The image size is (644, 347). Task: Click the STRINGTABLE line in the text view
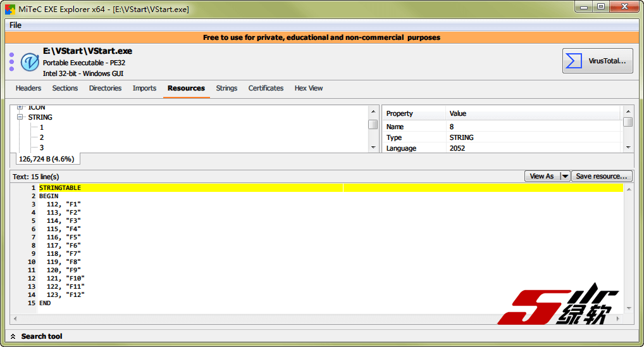(60, 188)
